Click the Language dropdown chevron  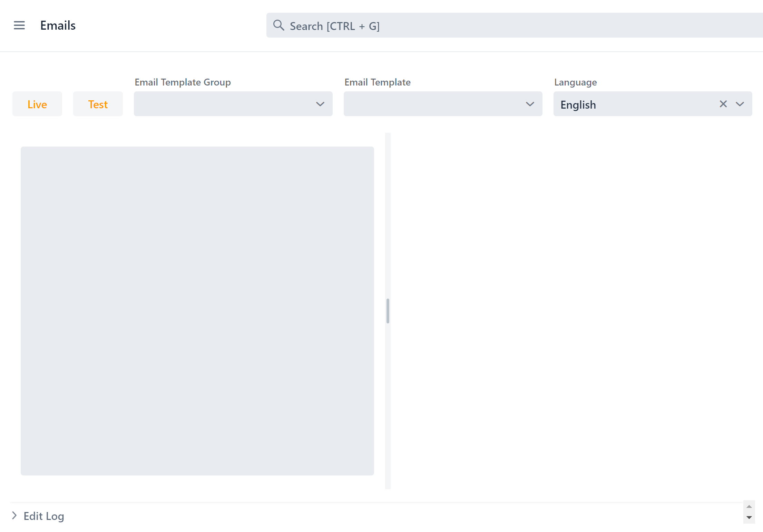click(741, 104)
